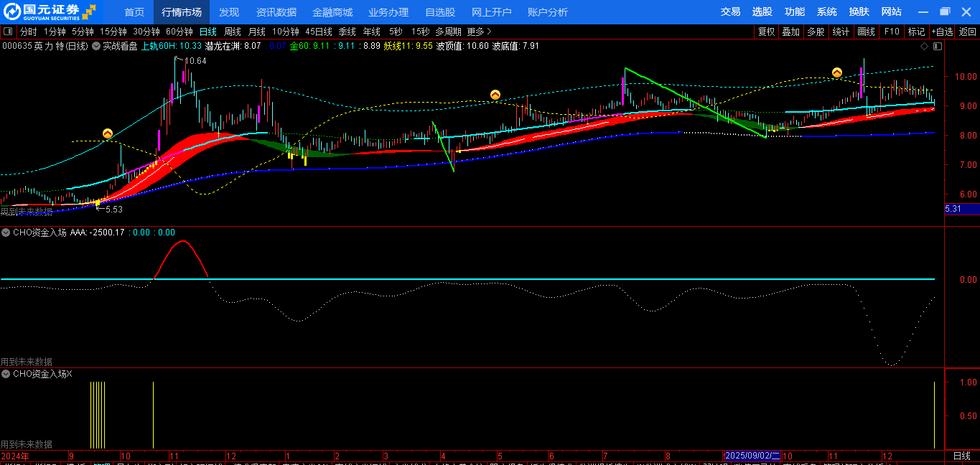
Task: Open the 换肤 skin changer
Action: tap(859, 11)
